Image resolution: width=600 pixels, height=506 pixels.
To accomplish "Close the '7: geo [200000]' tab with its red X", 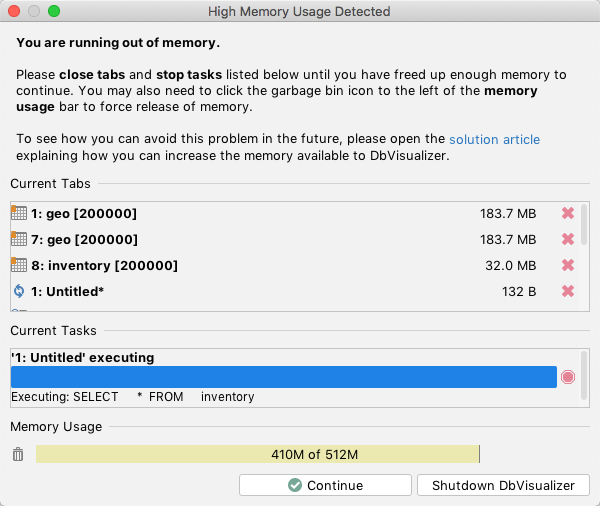I will click(x=568, y=239).
